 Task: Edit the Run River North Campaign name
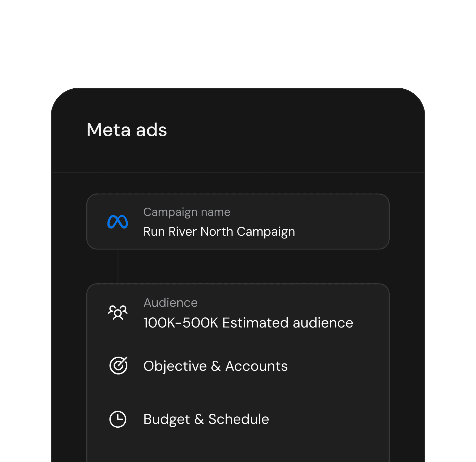[219, 232]
